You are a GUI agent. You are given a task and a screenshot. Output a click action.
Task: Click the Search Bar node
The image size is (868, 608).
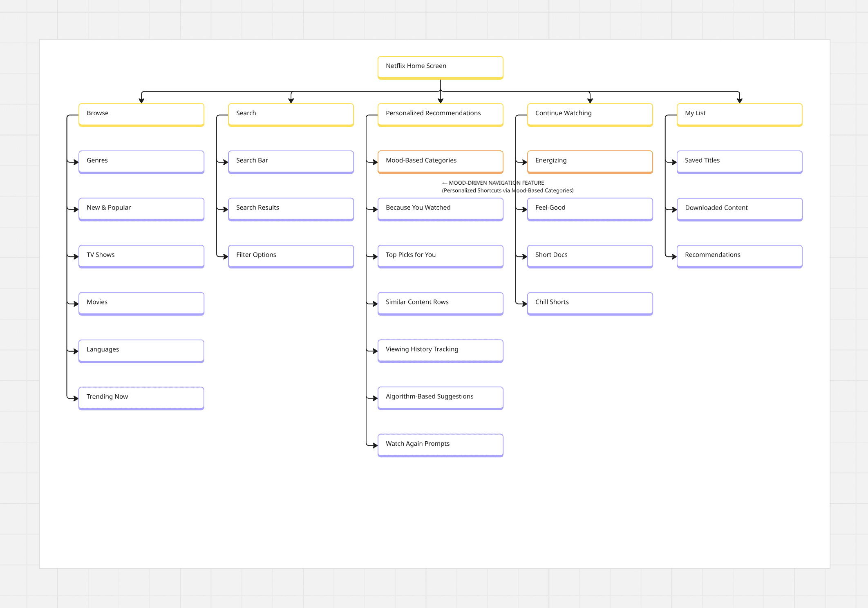tap(291, 162)
